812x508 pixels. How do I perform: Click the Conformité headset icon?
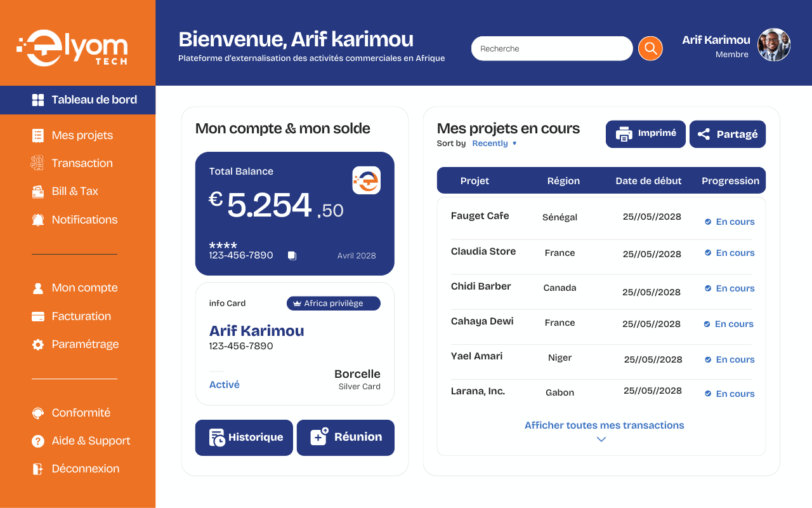point(38,413)
